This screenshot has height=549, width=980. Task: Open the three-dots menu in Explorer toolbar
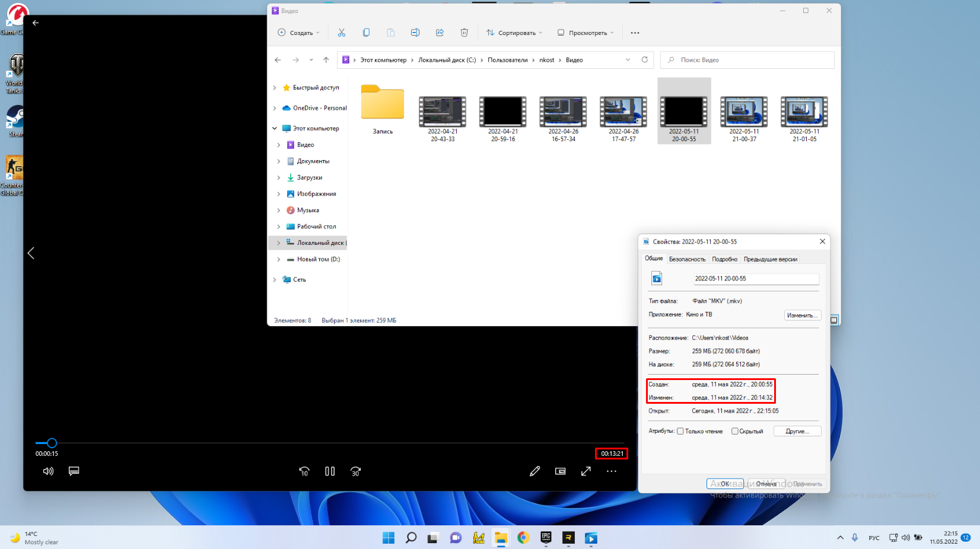[x=635, y=33]
